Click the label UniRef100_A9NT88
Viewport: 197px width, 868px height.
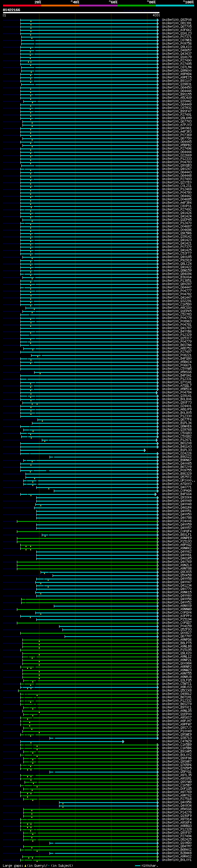click(177, 568)
